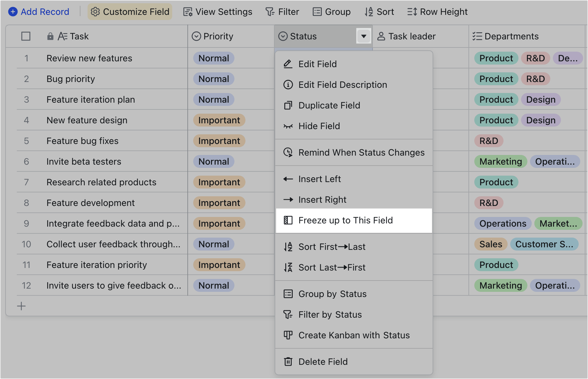Click the lock icon on the Task column

point(50,36)
